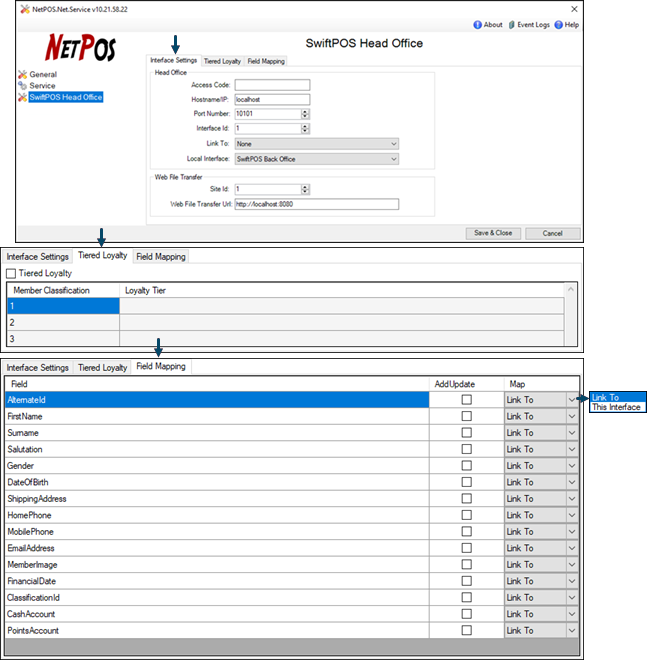Check AddUpdate for MemberImage

coord(466,564)
